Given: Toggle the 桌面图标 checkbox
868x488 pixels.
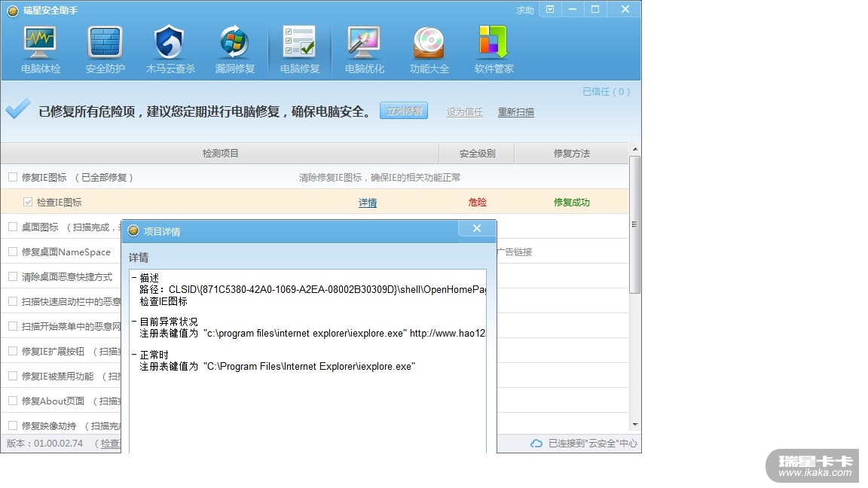Looking at the screenshot, I should (x=13, y=227).
